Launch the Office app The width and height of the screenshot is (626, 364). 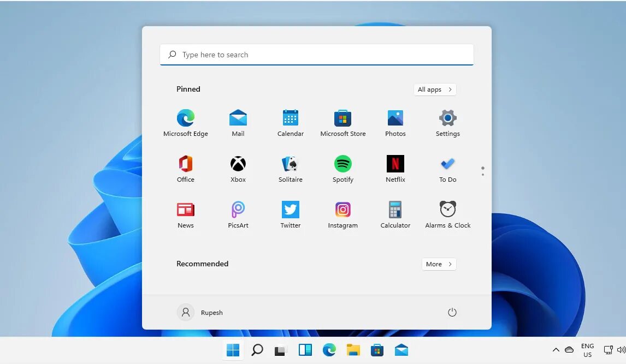pos(186,169)
